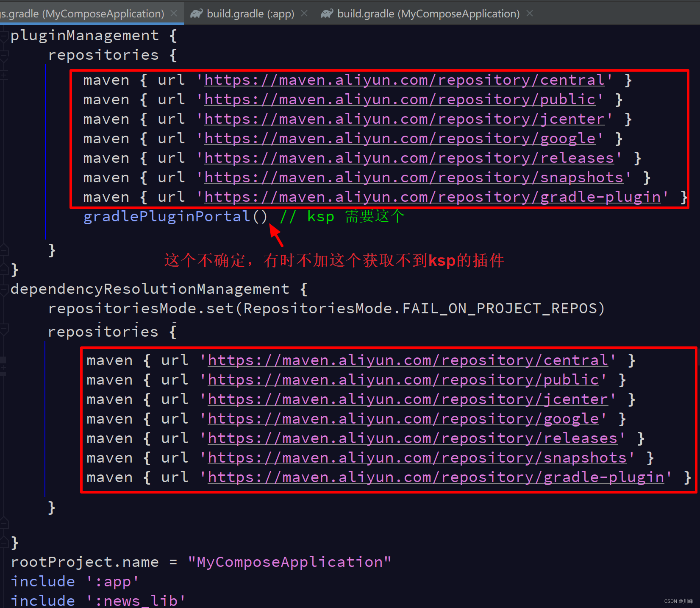Click the include ':news_lib' line

98,600
